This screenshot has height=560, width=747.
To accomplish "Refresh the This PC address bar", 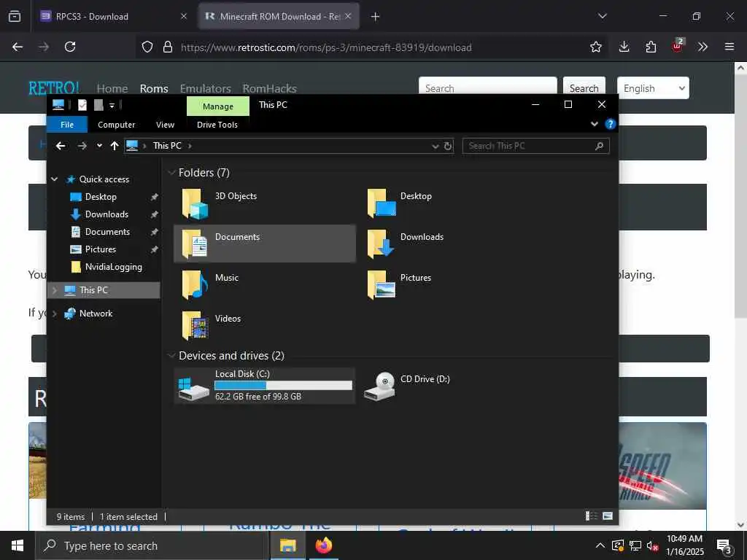I will click(x=448, y=146).
